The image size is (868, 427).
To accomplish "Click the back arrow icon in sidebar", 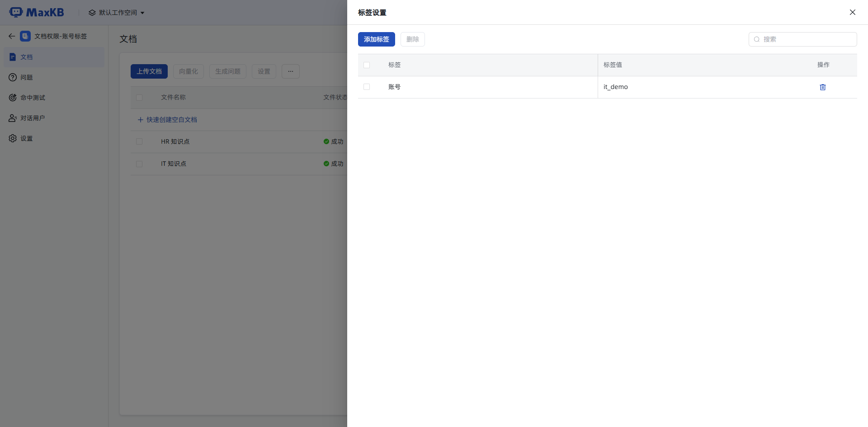I will [12, 36].
